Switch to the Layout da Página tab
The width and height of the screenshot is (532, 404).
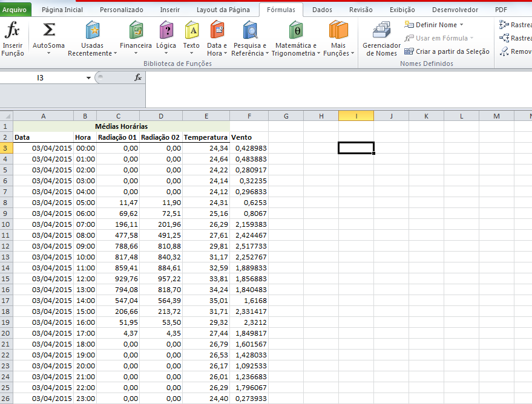tap(223, 10)
